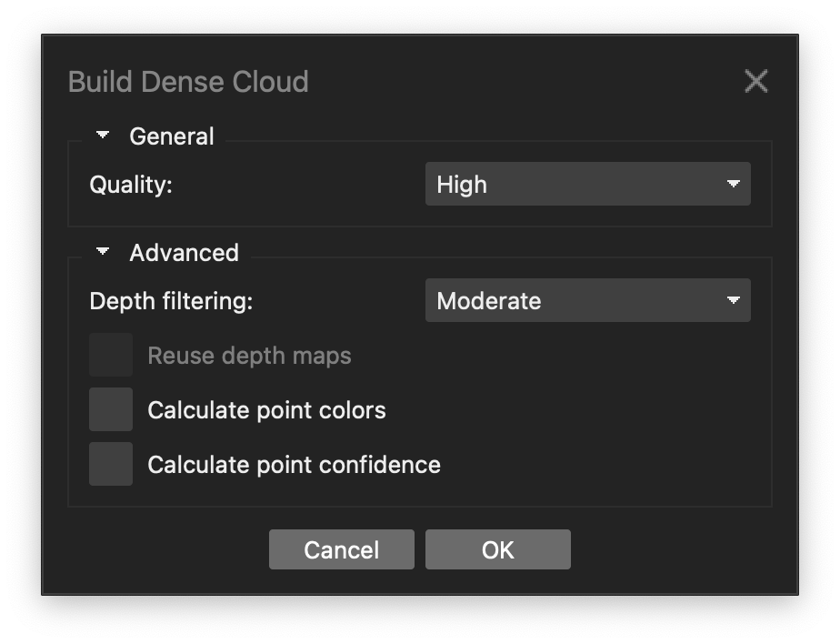This screenshot has height=644, width=840.
Task: Collapse the Advanced section
Action: click(103, 251)
